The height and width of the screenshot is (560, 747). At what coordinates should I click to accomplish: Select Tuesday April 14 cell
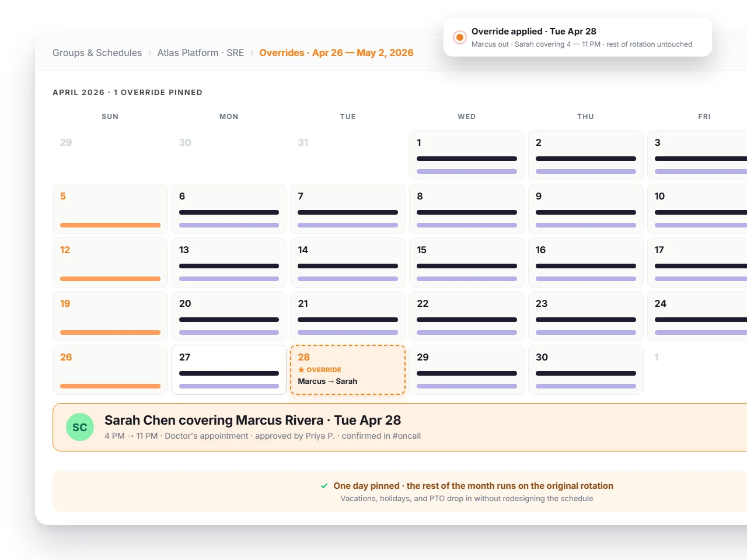pyautogui.click(x=348, y=262)
